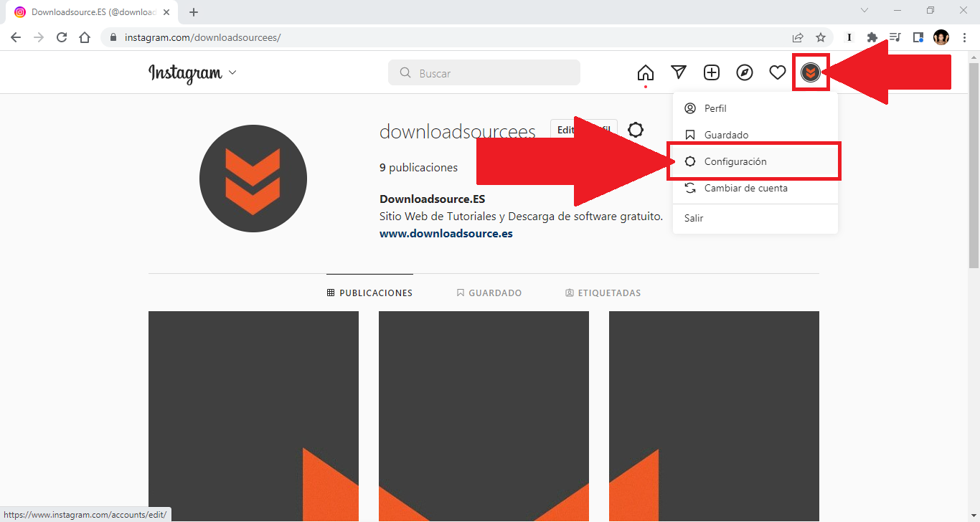
Task: Switch to PUBLICACIONES tab
Action: pyautogui.click(x=369, y=293)
